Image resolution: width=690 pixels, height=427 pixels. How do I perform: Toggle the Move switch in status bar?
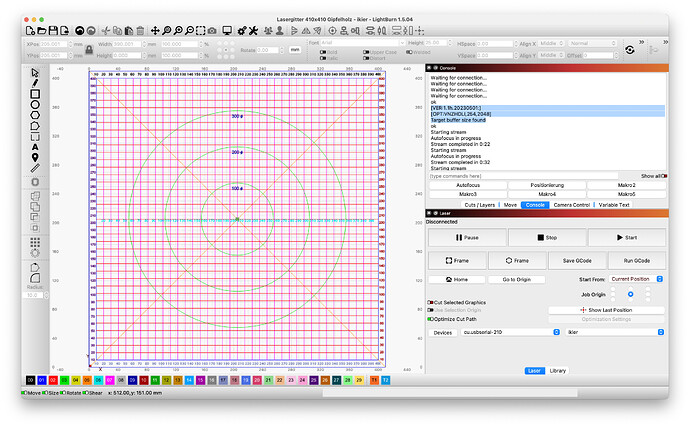click(24, 393)
